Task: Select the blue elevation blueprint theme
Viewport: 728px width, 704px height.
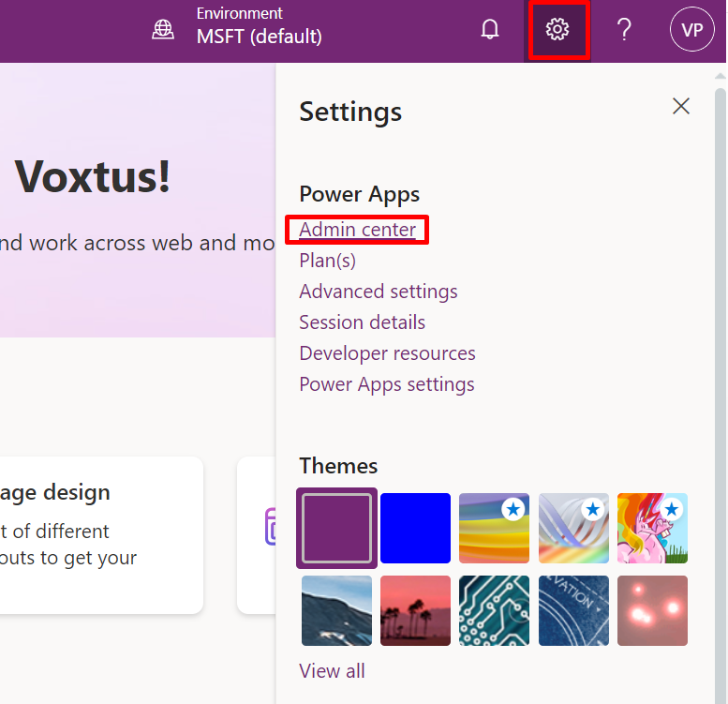Action: tap(573, 610)
